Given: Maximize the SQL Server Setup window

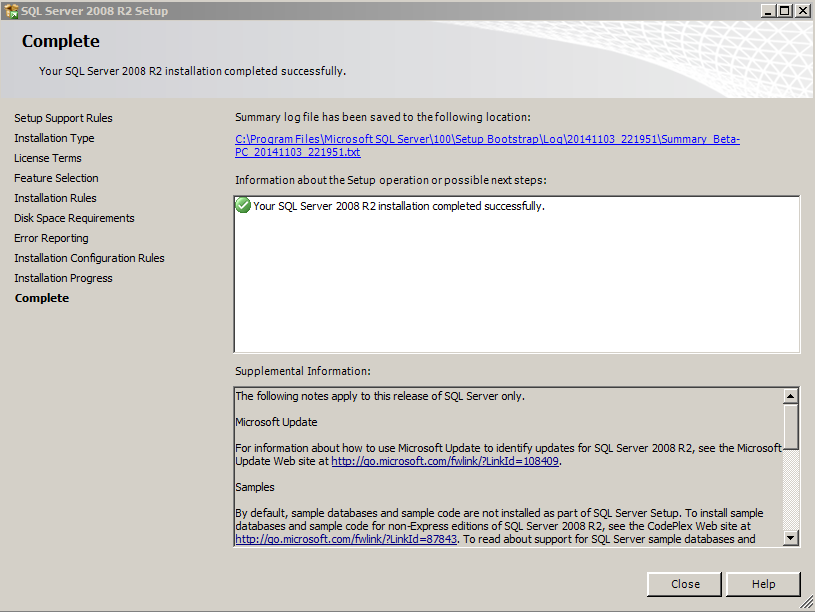Looking at the screenshot, I should tap(785, 10).
